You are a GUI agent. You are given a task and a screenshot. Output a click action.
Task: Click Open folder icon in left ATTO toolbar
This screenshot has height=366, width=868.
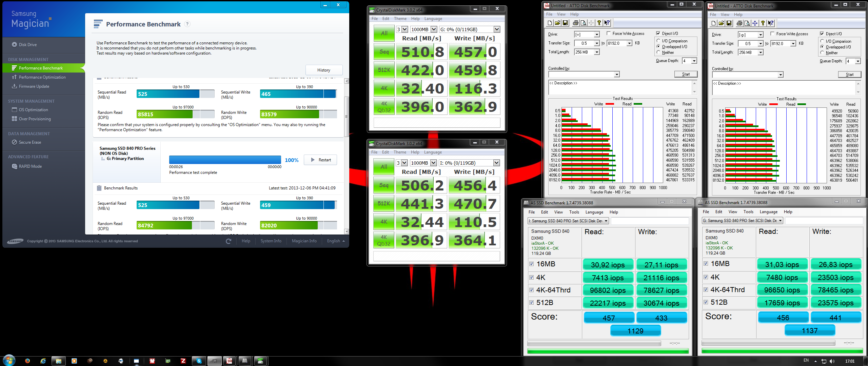557,23
